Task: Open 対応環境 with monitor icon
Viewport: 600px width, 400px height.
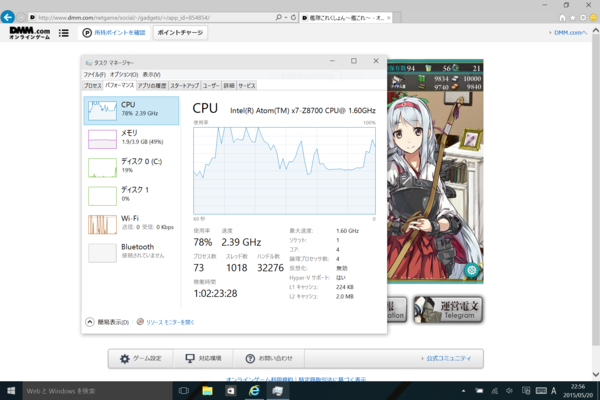Action: pyautogui.click(x=203, y=359)
